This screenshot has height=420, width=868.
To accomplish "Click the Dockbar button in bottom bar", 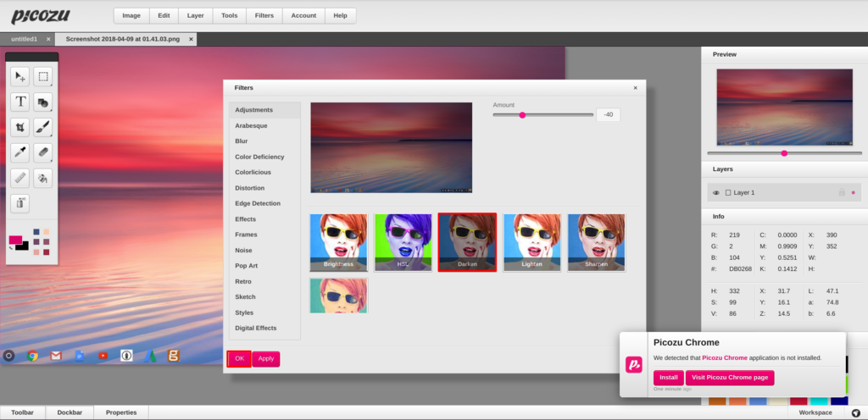I will pos(70,413).
